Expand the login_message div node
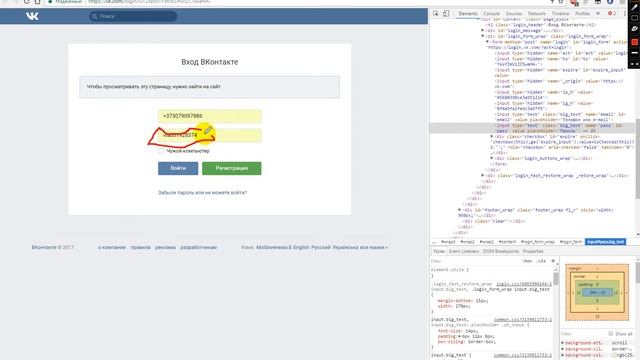This screenshot has height=360, width=640. [483, 31]
